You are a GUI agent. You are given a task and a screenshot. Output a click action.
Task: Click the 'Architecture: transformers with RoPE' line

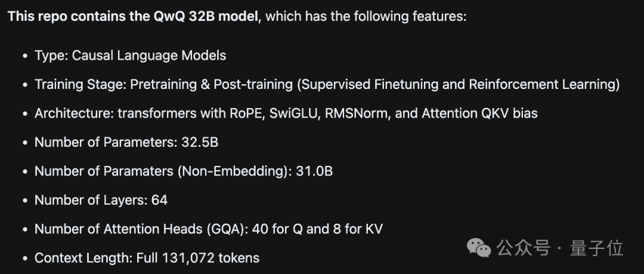pos(286,113)
